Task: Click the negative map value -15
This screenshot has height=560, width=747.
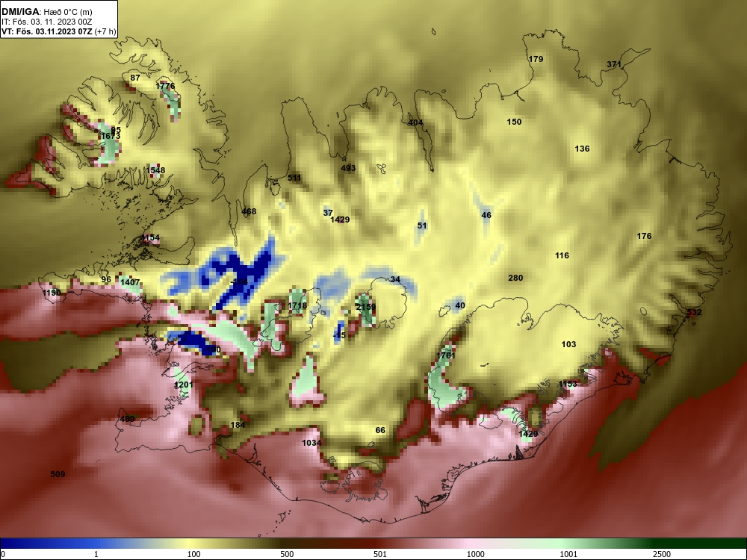Action: [x=339, y=336]
